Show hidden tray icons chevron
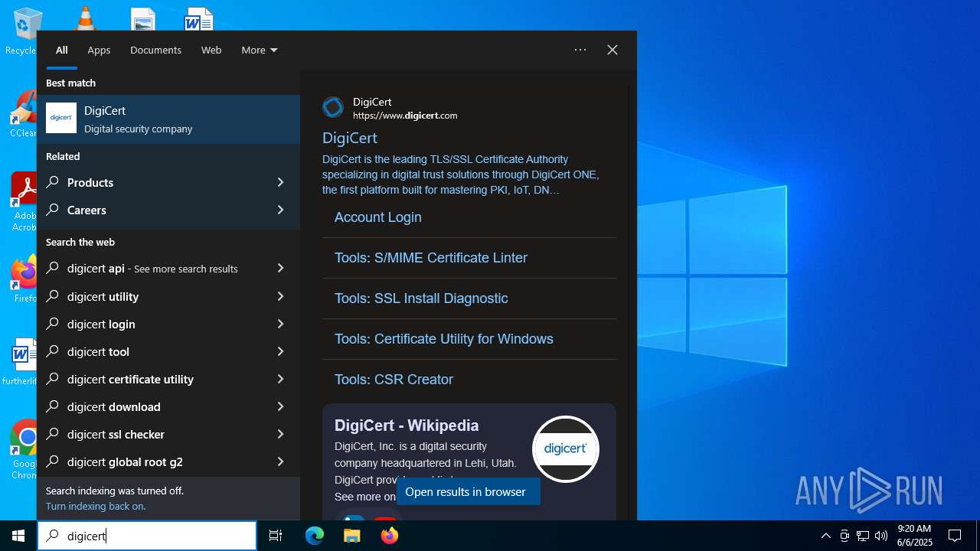The height and width of the screenshot is (551, 980). (825, 536)
